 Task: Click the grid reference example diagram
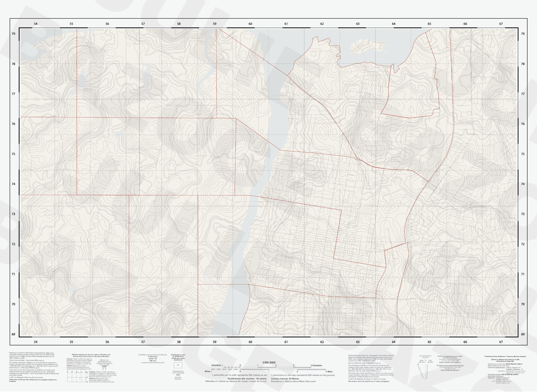click(x=77, y=377)
